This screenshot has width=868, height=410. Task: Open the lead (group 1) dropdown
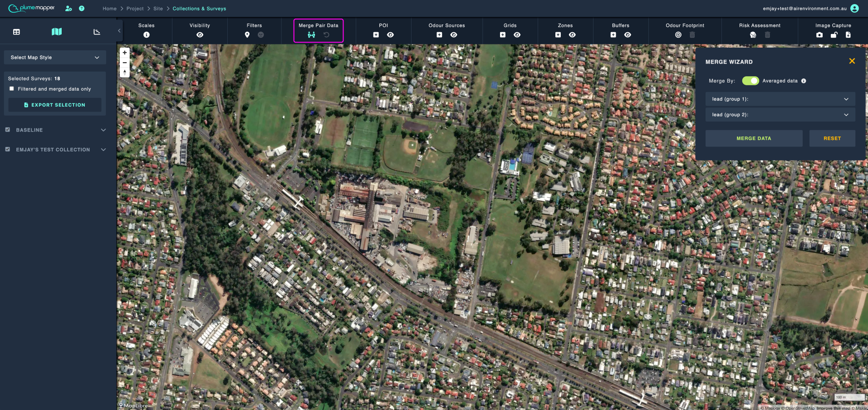[x=780, y=99]
